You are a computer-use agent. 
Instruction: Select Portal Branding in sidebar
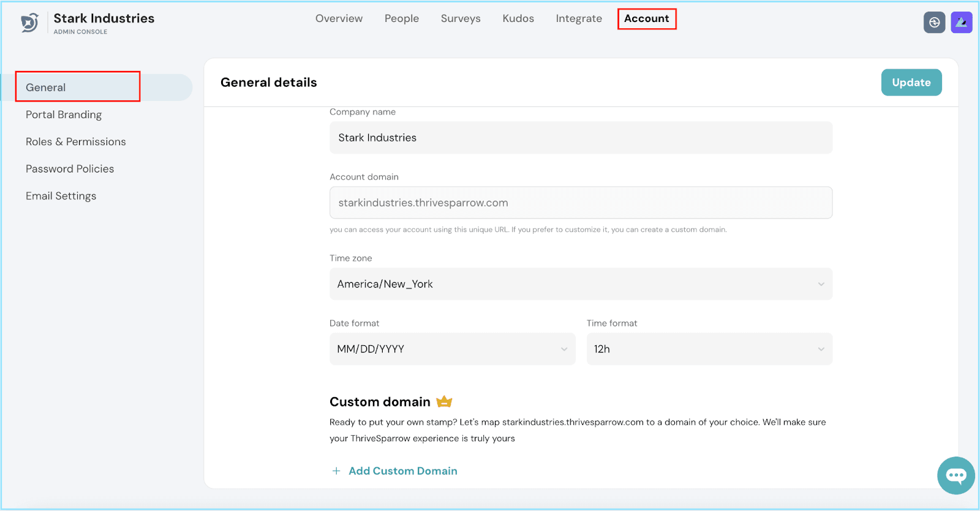(x=64, y=114)
